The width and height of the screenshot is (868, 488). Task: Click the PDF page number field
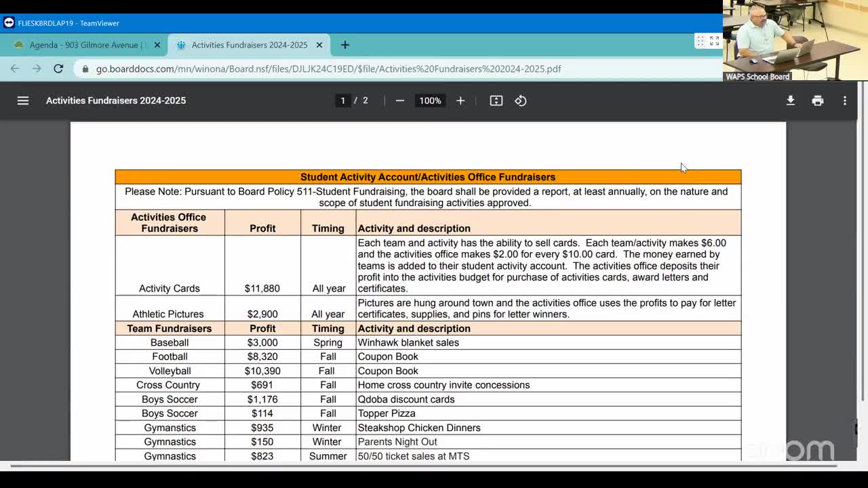343,100
